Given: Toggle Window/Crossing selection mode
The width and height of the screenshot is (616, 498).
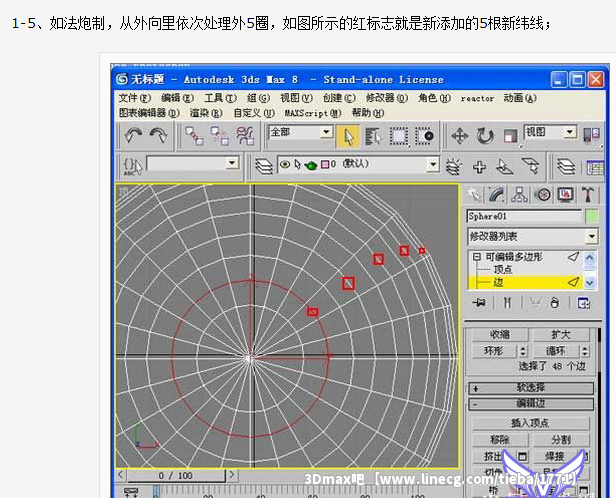Looking at the screenshot, I should click(x=424, y=136).
